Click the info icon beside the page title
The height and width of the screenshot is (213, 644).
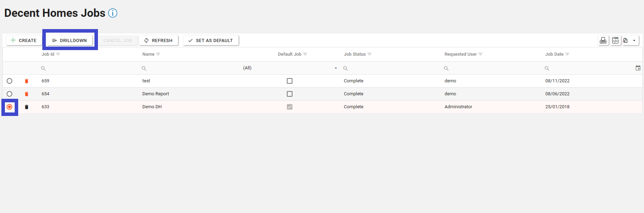click(113, 13)
